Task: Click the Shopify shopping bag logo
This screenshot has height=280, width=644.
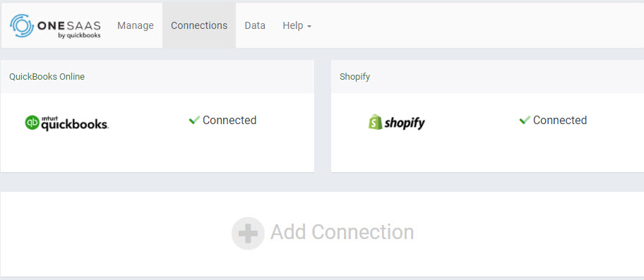Action: pos(376,122)
